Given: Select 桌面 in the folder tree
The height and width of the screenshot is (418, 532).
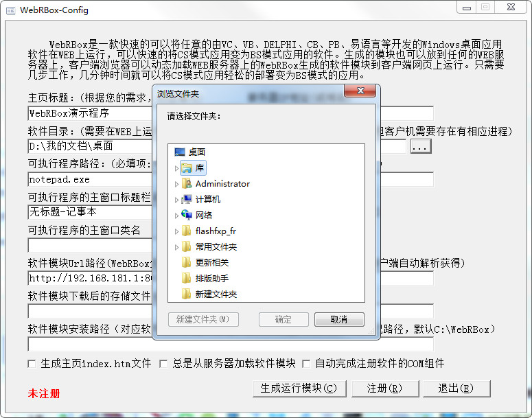Looking at the screenshot, I should coord(197,152).
